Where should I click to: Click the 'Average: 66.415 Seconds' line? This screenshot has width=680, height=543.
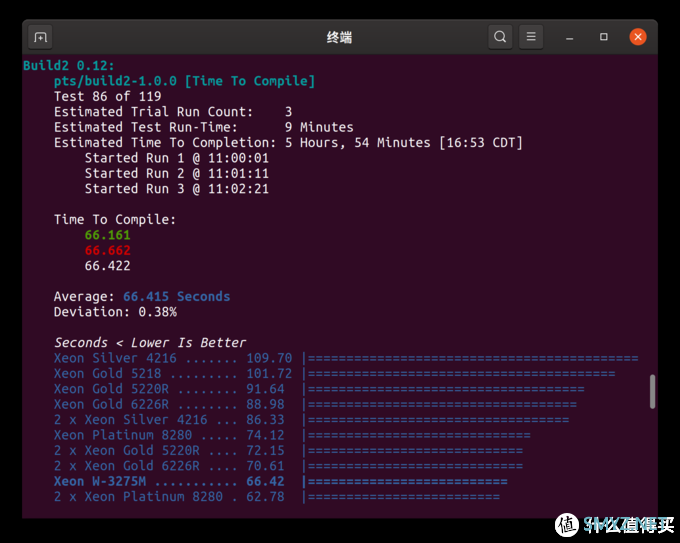[142, 297]
